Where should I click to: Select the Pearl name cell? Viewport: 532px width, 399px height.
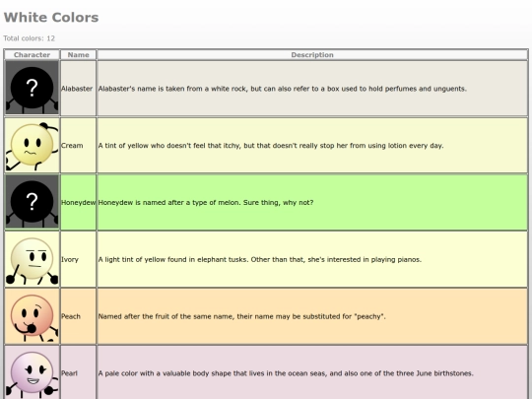tap(79, 372)
